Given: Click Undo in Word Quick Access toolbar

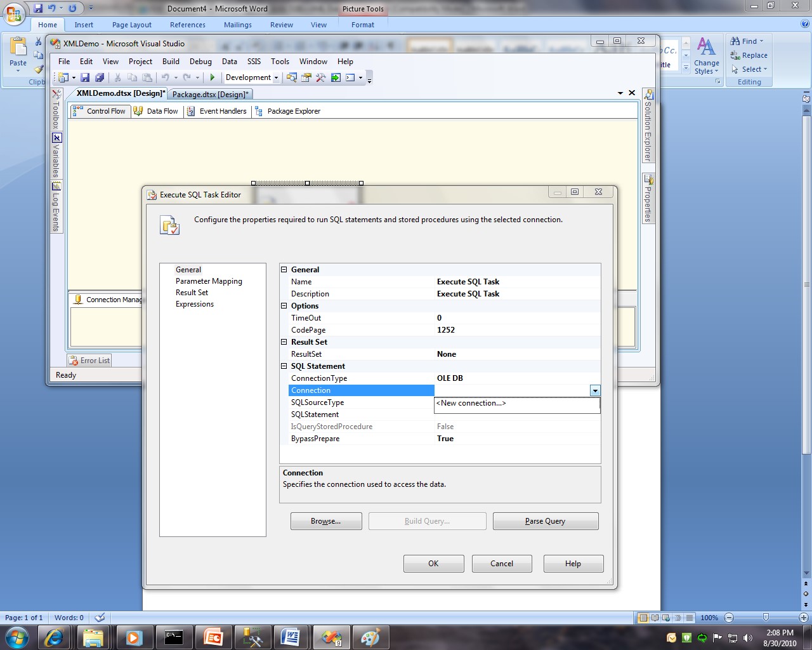Looking at the screenshot, I should [52, 8].
